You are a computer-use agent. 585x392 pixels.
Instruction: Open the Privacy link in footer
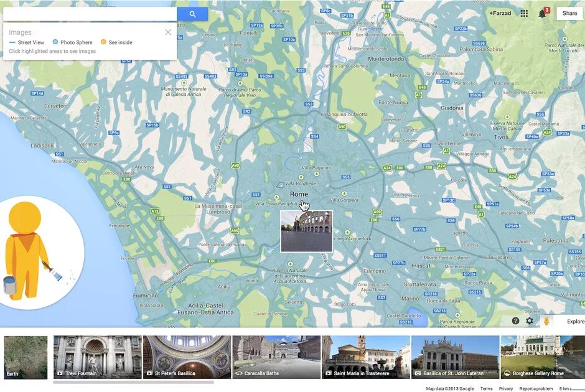pyautogui.click(x=506, y=389)
